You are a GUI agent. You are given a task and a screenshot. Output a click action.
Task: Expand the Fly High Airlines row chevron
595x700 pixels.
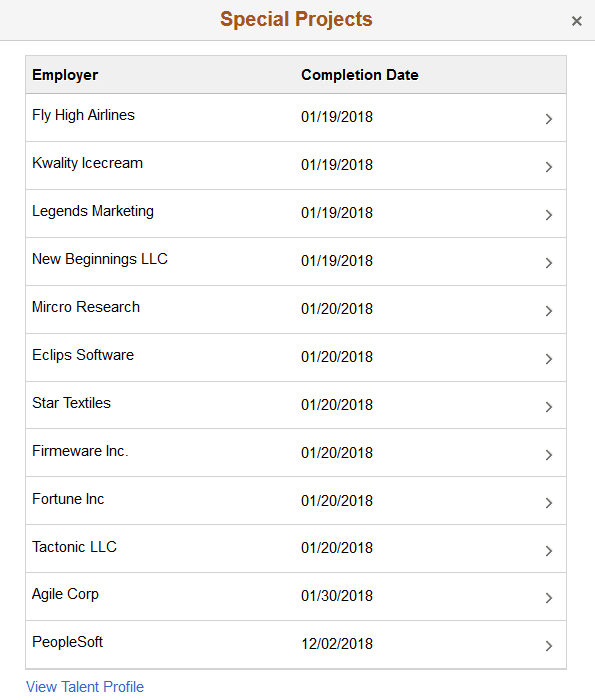tap(549, 119)
